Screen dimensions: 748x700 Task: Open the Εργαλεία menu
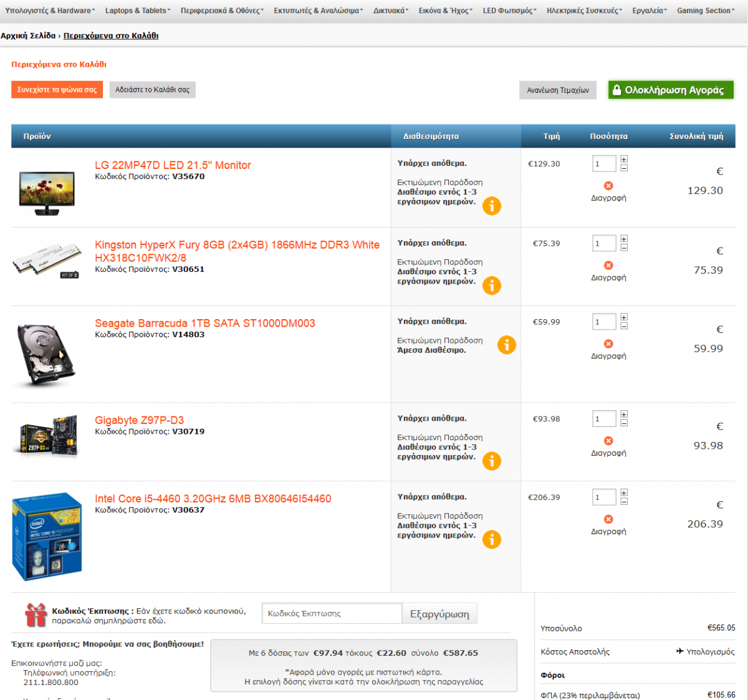coord(650,11)
